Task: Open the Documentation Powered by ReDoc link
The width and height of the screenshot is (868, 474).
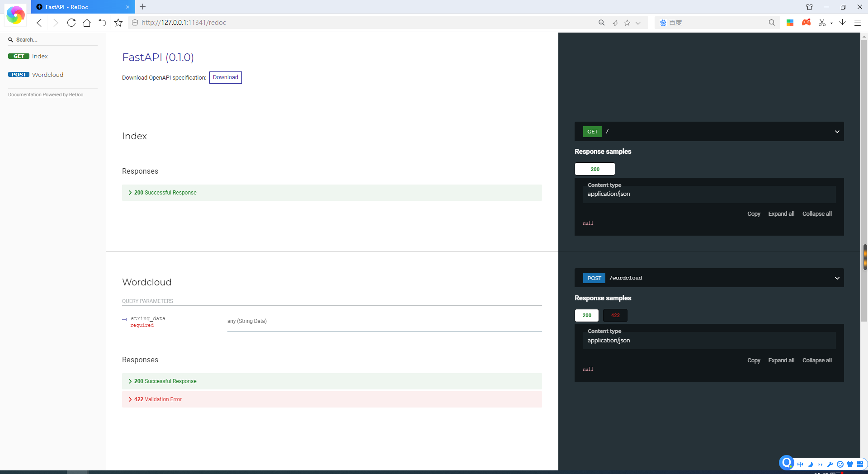Action: click(45, 95)
